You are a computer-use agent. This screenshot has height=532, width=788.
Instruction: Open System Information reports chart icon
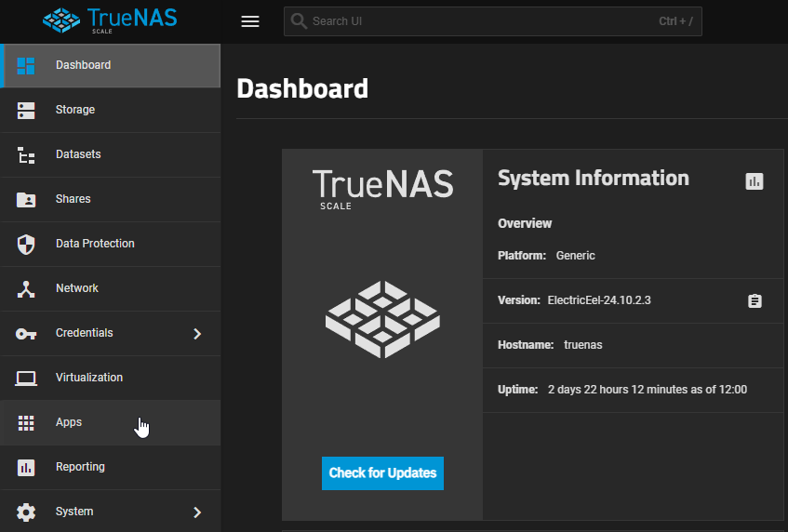point(755,181)
